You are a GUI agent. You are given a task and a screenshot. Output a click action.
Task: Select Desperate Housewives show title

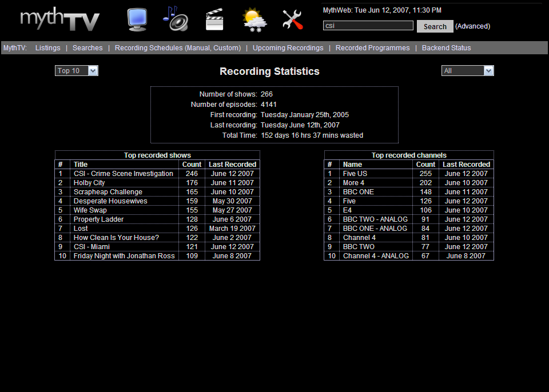pos(110,201)
